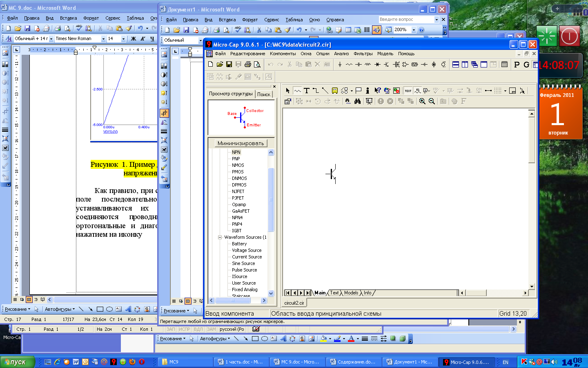The image size is (588, 368).
Task: Click the bold G icon in Micro-Cap toolbar
Action: point(526,65)
